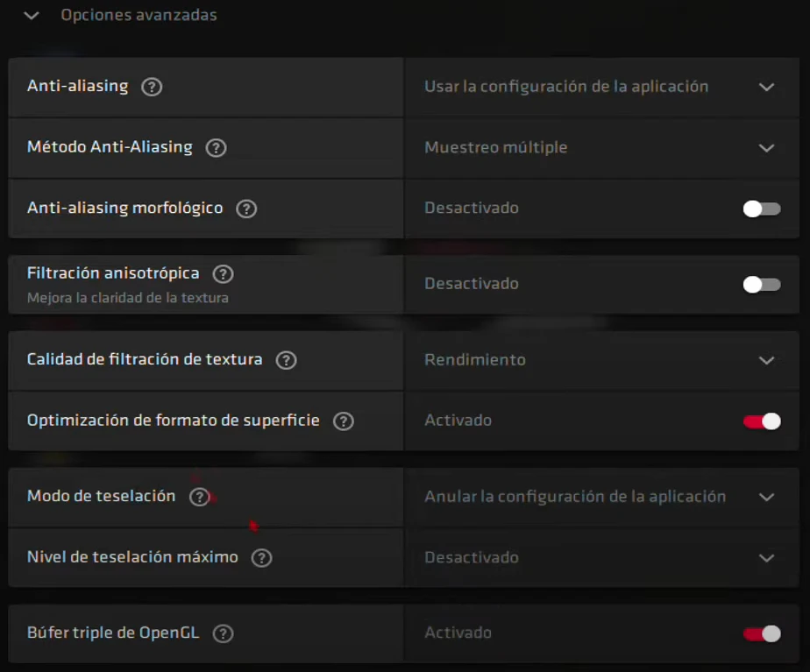Open the Anti-aliasing dropdown
This screenshot has width=810, height=672.
click(606, 87)
